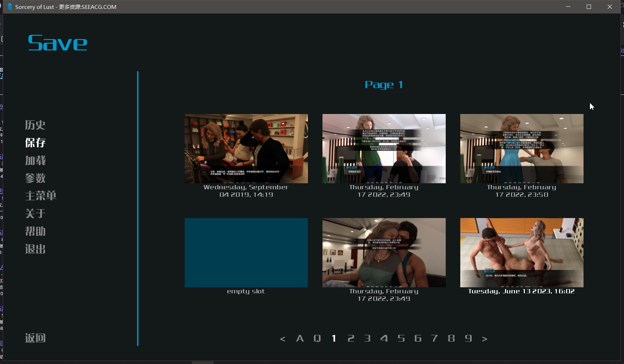The width and height of the screenshot is (624, 364).
Task: Open the 参数 preferences menu item
Action: 35,178
